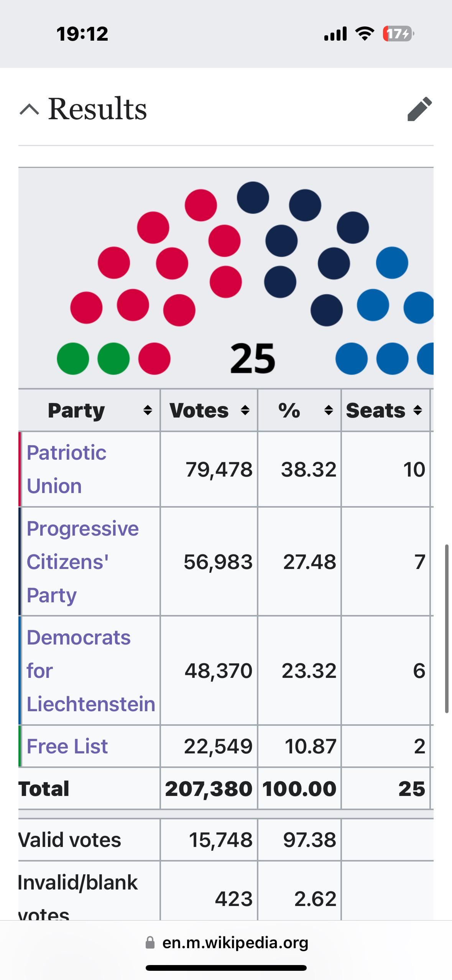The width and height of the screenshot is (452, 980).
Task: Sort table by percentage column arrows
Action: point(329,411)
